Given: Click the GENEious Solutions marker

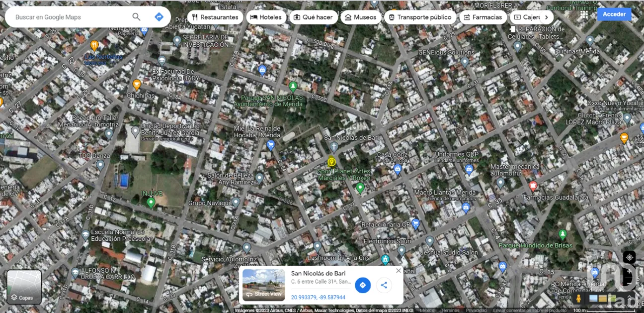Looking at the screenshot, I should pos(465,62).
